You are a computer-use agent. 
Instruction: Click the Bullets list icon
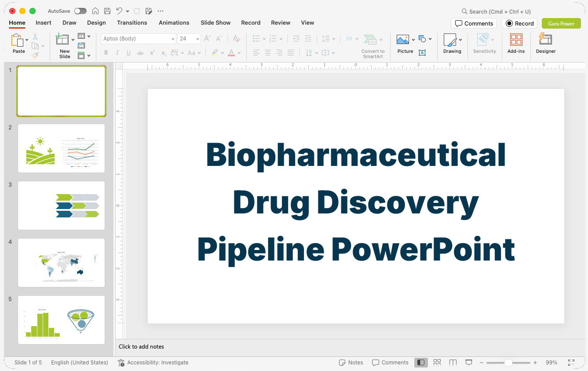tap(256, 39)
